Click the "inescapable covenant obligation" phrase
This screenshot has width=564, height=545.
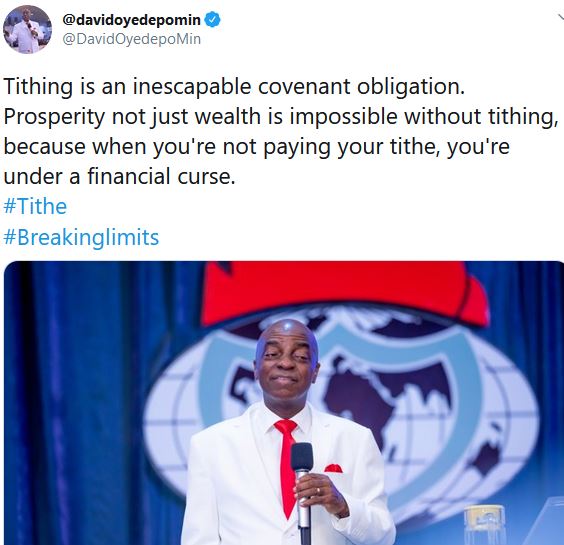tap(299, 87)
